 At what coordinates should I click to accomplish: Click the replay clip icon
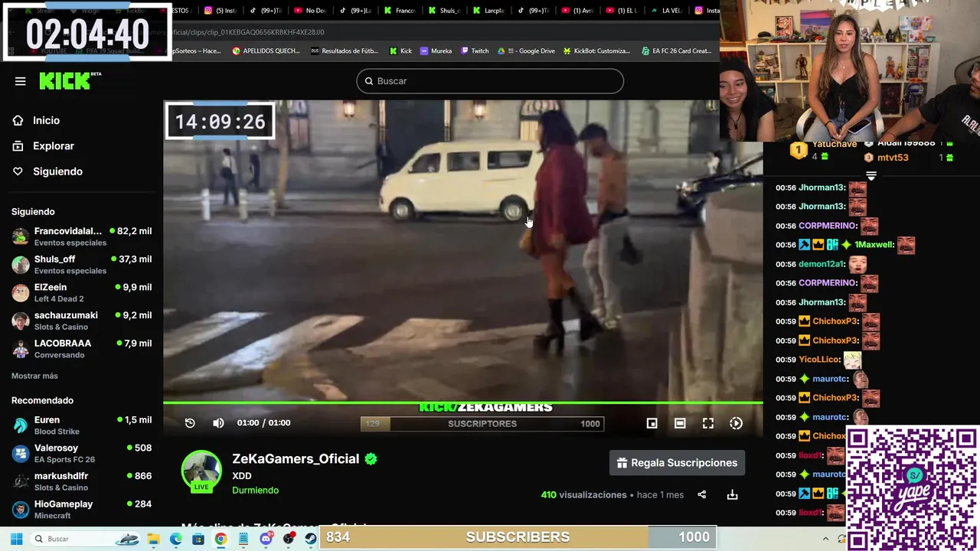[190, 423]
